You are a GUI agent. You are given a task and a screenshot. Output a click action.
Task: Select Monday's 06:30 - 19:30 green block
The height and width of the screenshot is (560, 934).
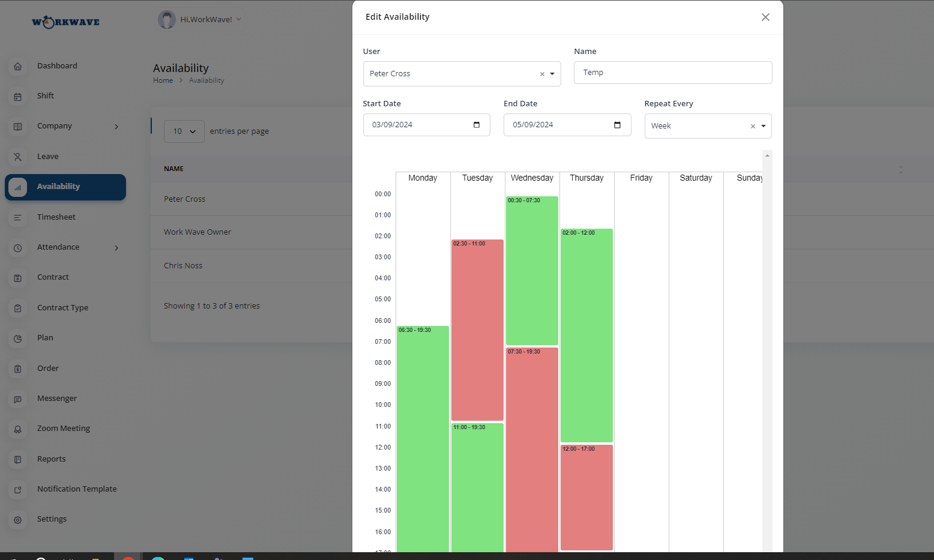[x=423, y=439]
